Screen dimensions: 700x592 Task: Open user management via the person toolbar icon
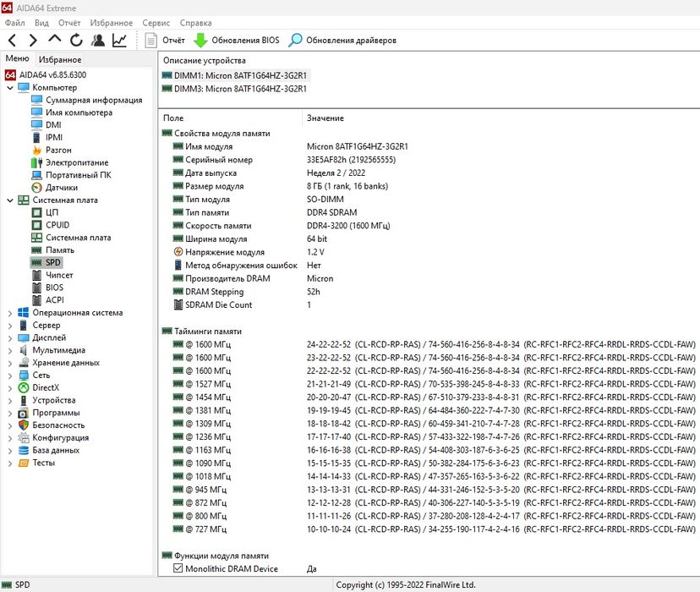point(98,41)
